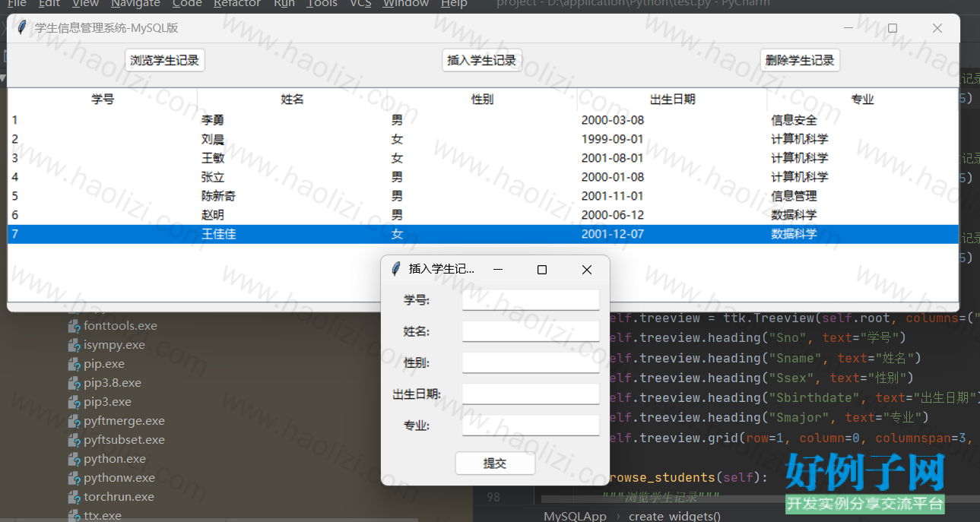This screenshot has height=522, width=980.
Task: Select the row for student 张立
Action: 483,177
